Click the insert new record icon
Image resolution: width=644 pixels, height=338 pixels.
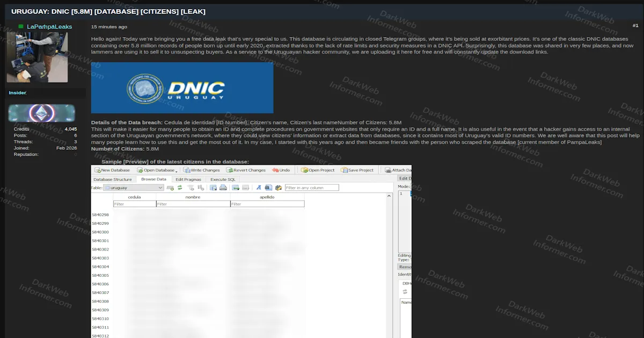(x=236, y=188)
